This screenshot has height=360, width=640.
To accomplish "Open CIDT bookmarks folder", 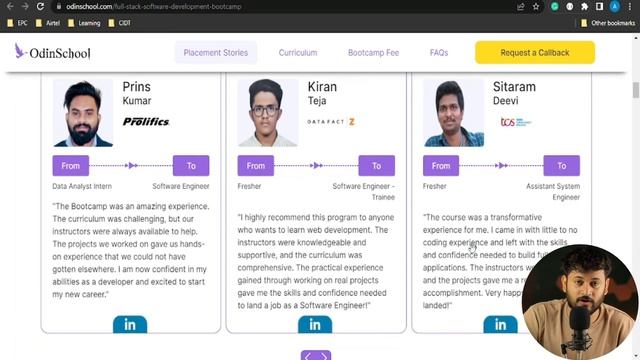I will [x=120, y=23].
